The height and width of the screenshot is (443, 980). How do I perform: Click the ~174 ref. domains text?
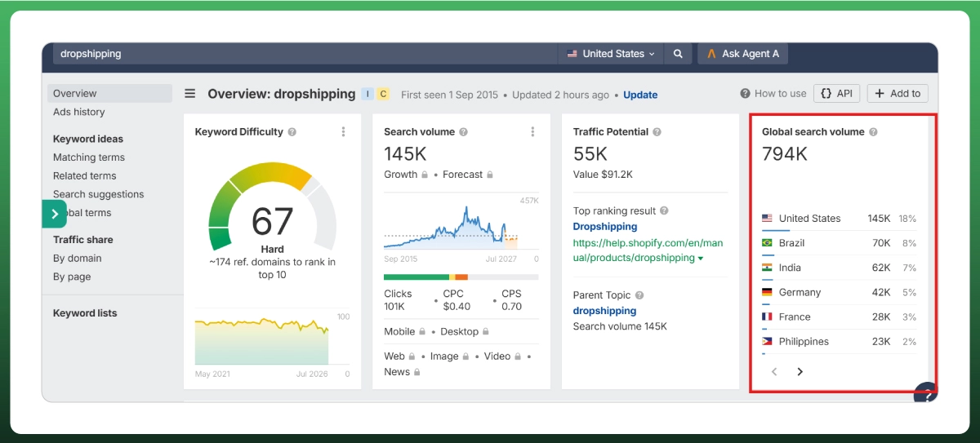point(272,268)
